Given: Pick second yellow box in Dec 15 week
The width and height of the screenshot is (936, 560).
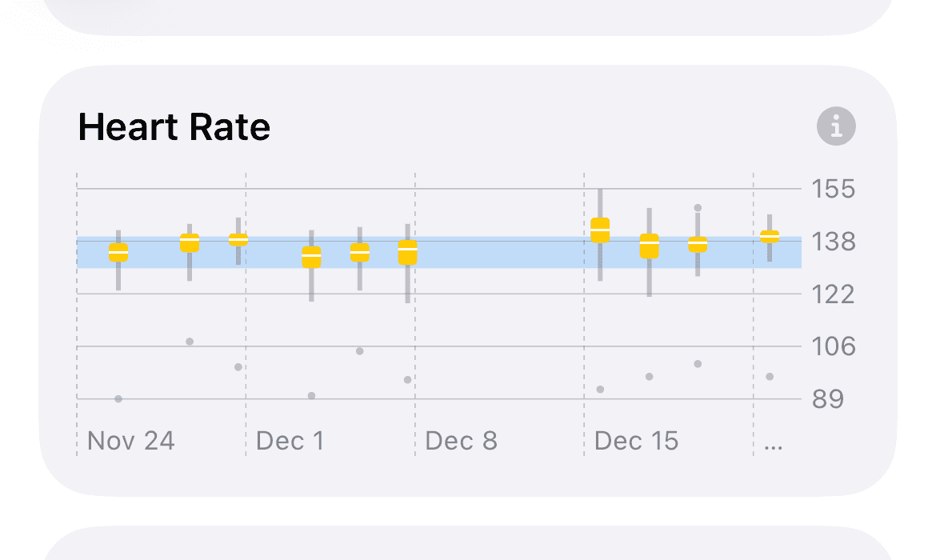Looking at the screenshot, I should (x=650, y=246).
